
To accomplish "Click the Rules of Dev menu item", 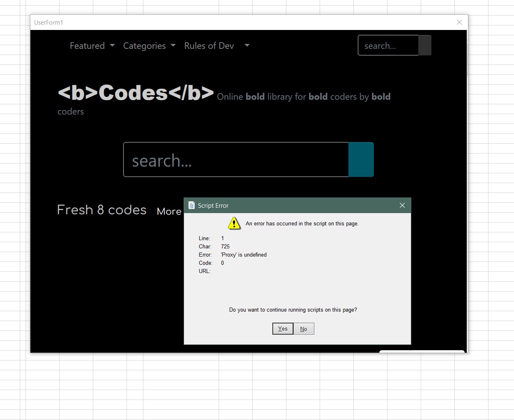I will [x=209, y=46].
